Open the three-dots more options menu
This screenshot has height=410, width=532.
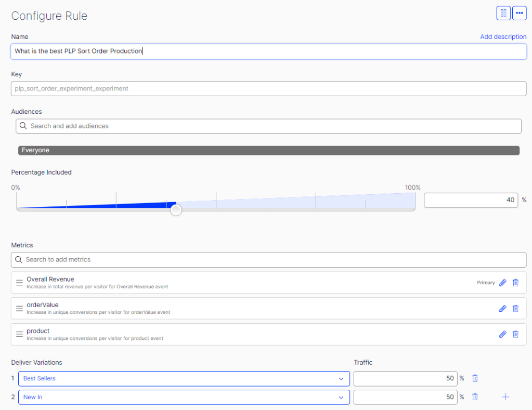(x=519, y=14)
